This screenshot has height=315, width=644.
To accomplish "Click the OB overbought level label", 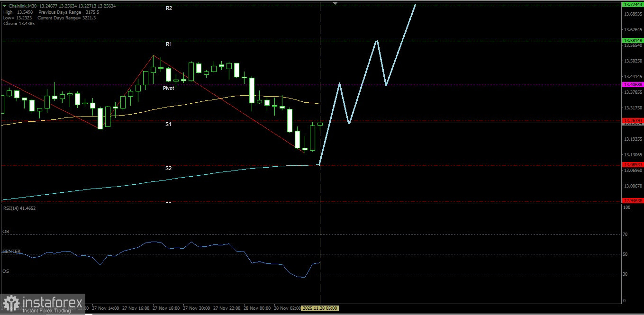I will [6, 232].
